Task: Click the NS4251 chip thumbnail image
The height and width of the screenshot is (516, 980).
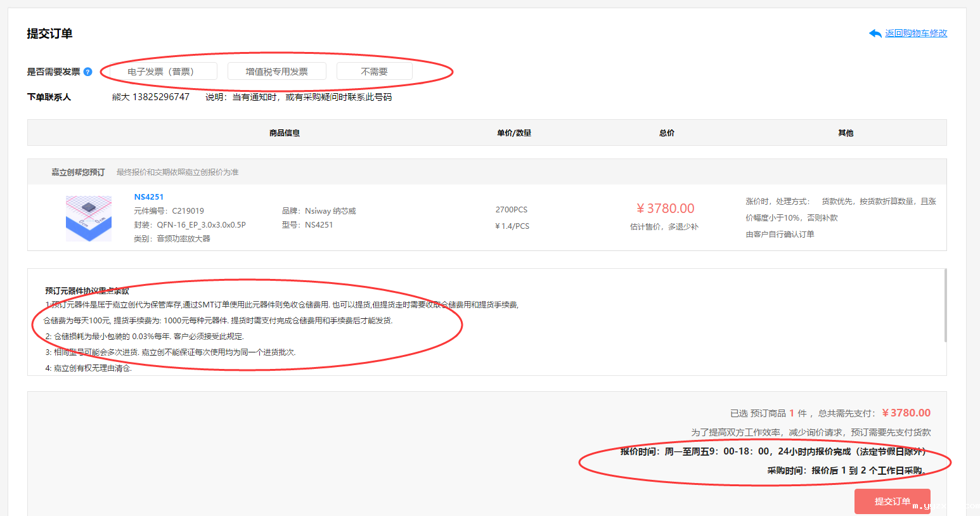Action: [x=89, y=218]
